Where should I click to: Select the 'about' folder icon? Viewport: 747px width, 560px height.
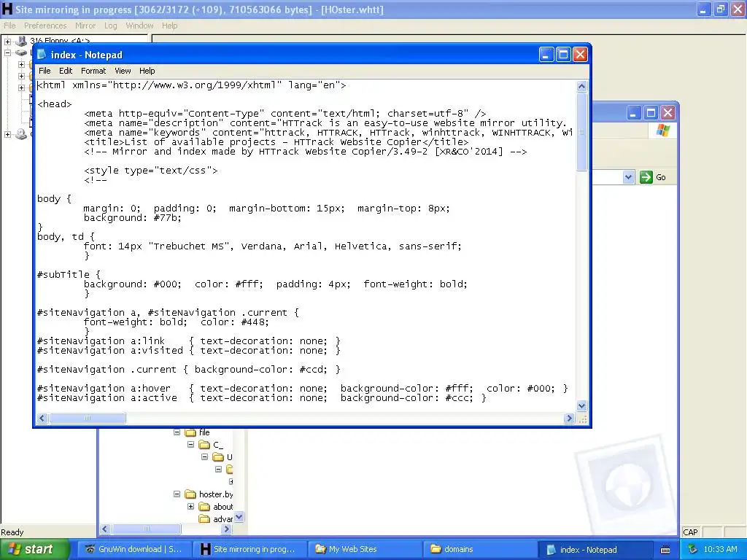coord(204,507)
